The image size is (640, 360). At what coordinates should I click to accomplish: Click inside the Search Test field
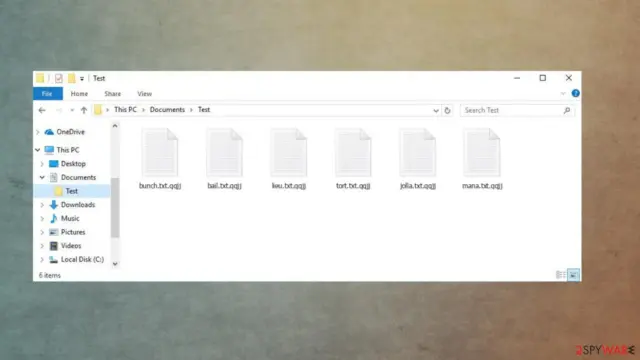512,110
